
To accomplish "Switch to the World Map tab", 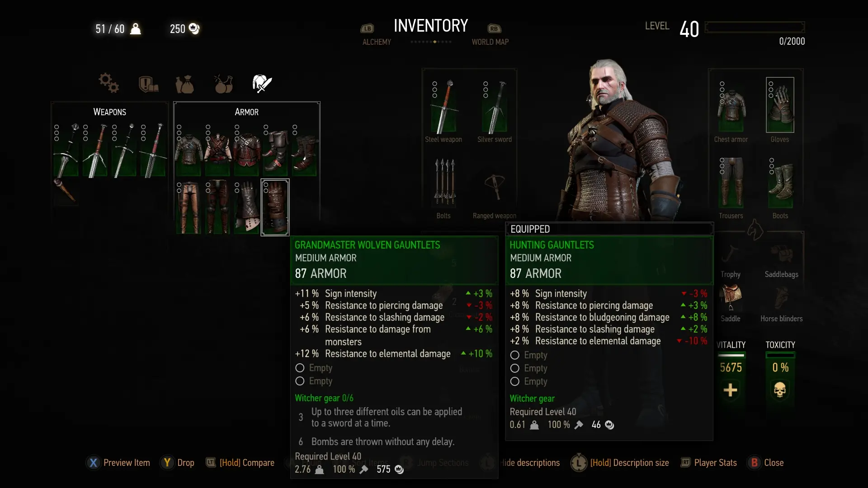I will 490,42.
